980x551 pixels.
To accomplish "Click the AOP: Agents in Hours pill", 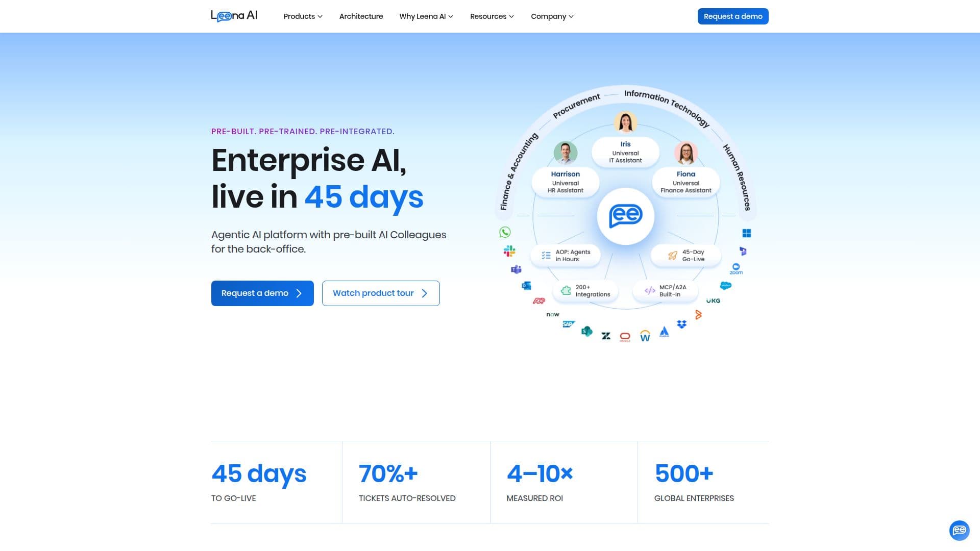I will click(x=566, y=256).
